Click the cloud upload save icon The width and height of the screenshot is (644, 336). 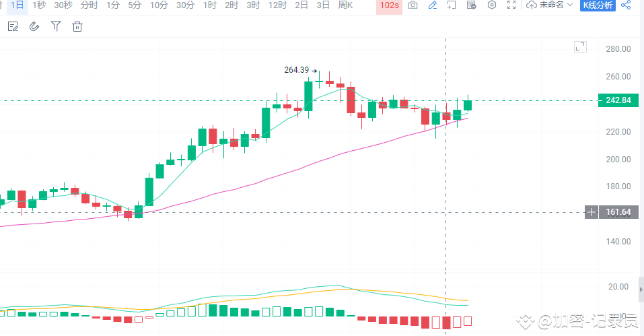tap(532, 5)
